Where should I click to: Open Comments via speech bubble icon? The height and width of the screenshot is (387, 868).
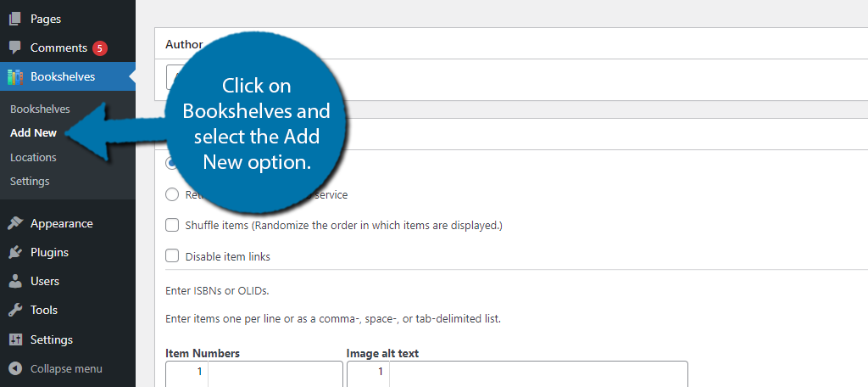coord(15,48)
